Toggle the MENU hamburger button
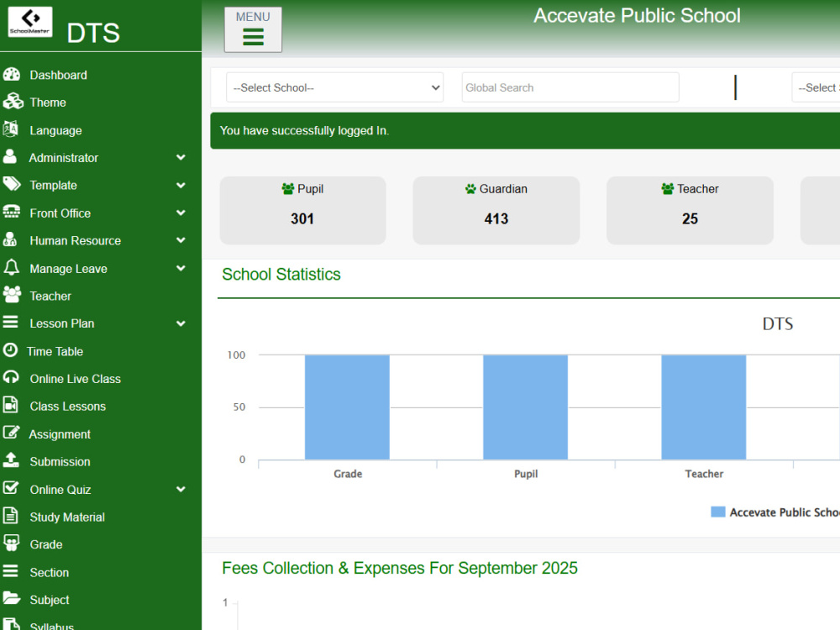Image resolution: width=840 pixels, height=630 pixels. tap(253, 29)
